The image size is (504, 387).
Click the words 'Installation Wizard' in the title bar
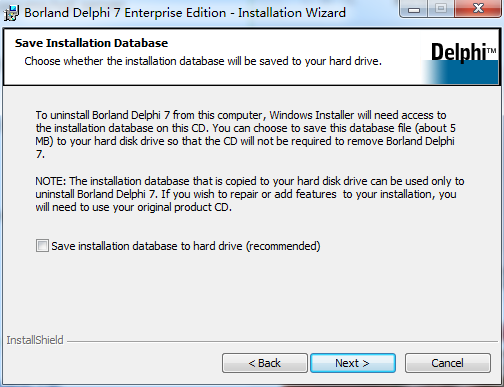pos(292,13)
